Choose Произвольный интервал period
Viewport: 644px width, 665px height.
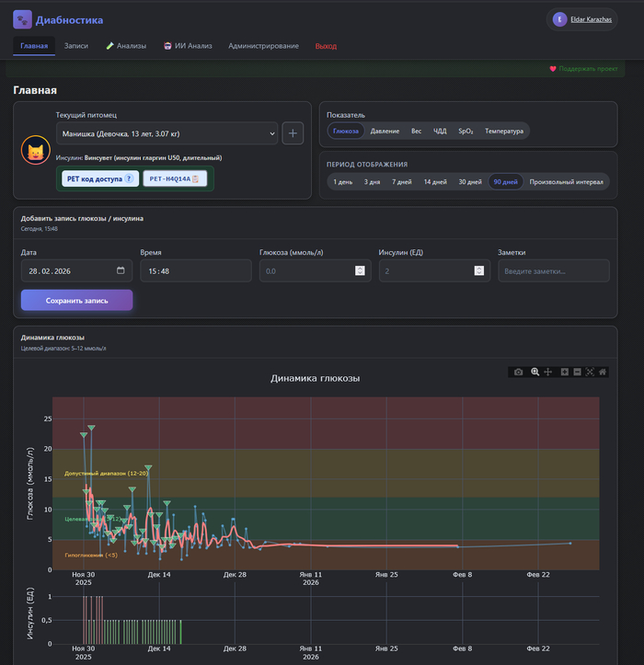(x=566, y=182)
